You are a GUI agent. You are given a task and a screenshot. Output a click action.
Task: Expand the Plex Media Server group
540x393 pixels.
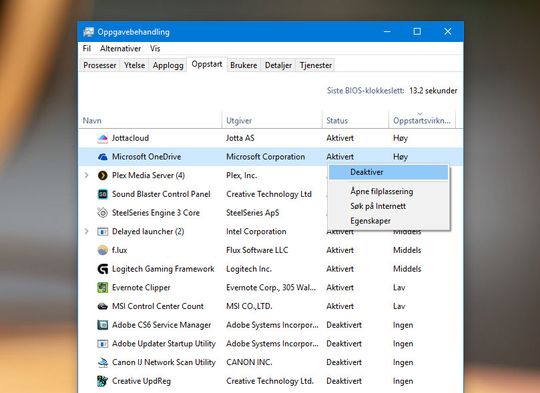pyautogui.click(x=86, y=175)
